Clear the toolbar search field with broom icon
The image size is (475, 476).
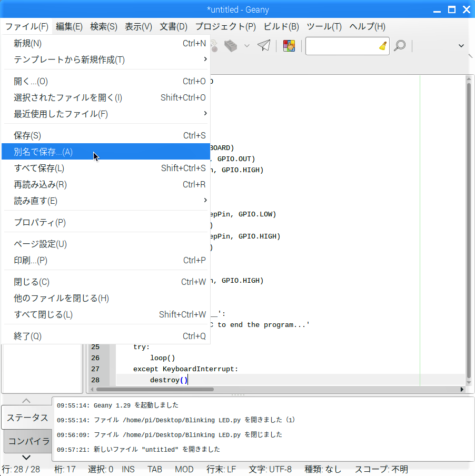pos(383,46)
